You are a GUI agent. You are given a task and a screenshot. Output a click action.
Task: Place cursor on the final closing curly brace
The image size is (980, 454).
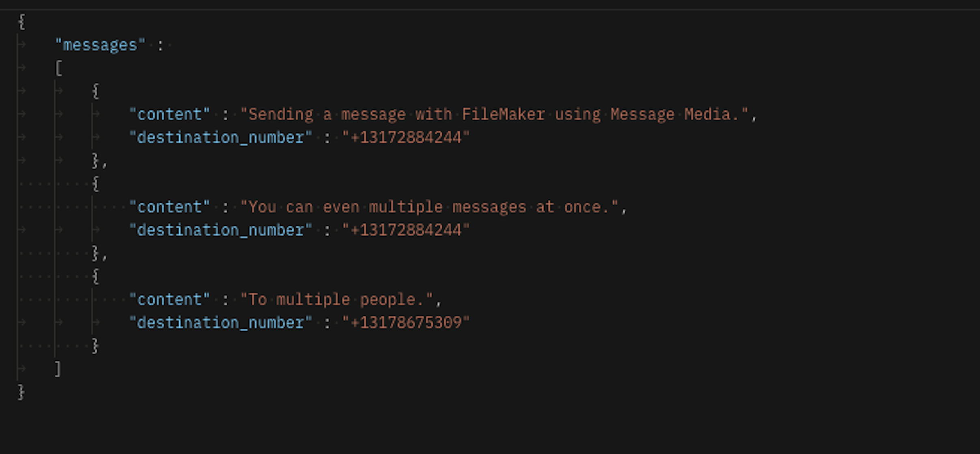tap(21, 392)
